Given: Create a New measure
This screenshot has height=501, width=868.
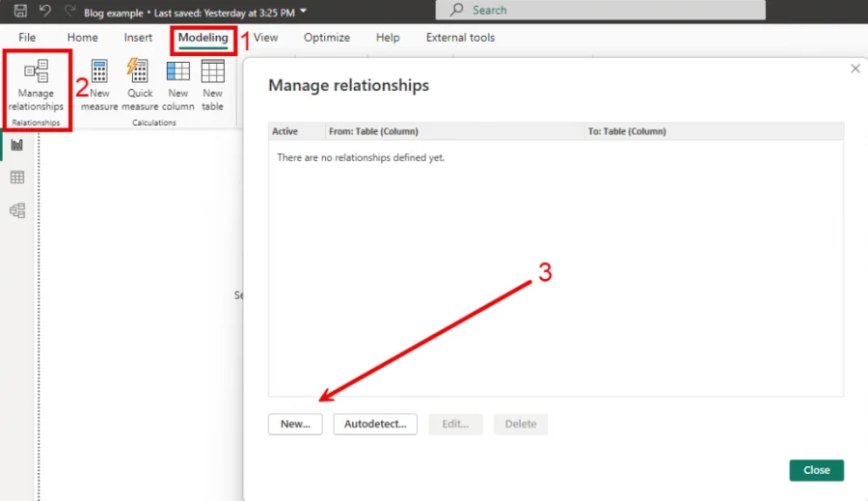Looking at the screenshot, I should (x=99, y=85).
